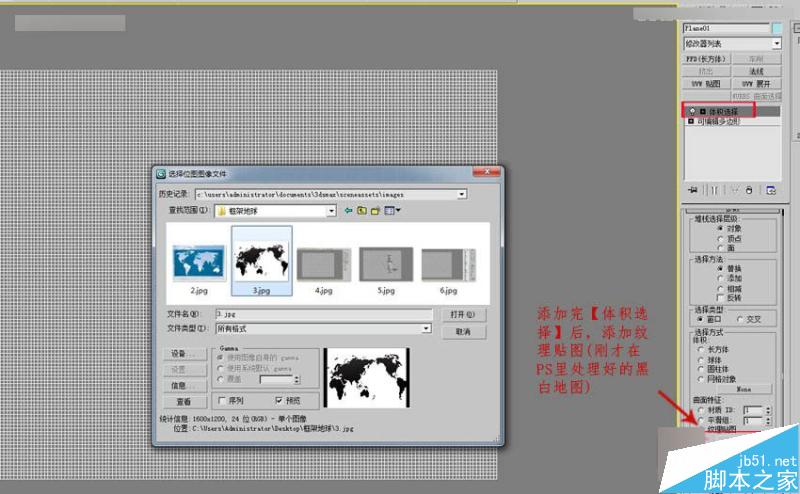Select the gamma override radio button
Screen dimensions: 800x494
coord(220,379)
